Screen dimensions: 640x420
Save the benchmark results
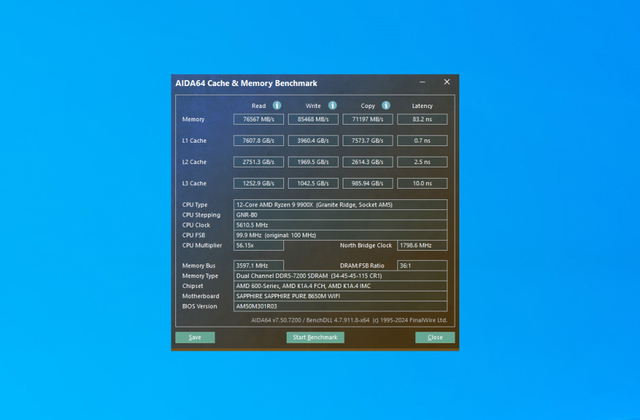point(195,337)
